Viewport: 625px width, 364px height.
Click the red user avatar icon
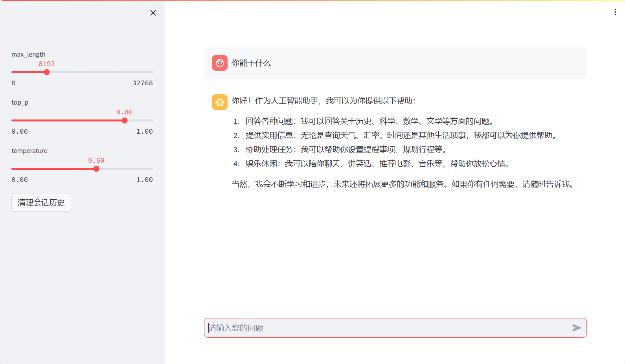[219, 63]
